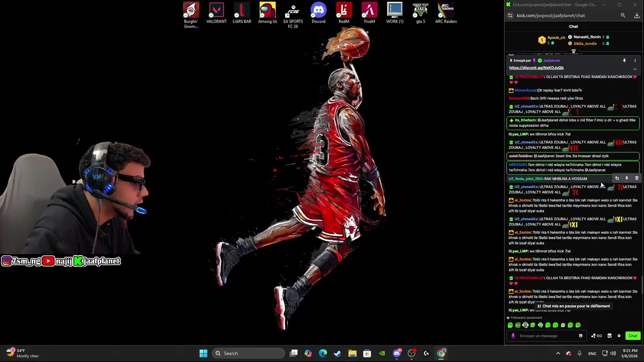Open Steam from the taskbar

click(338, 353)
